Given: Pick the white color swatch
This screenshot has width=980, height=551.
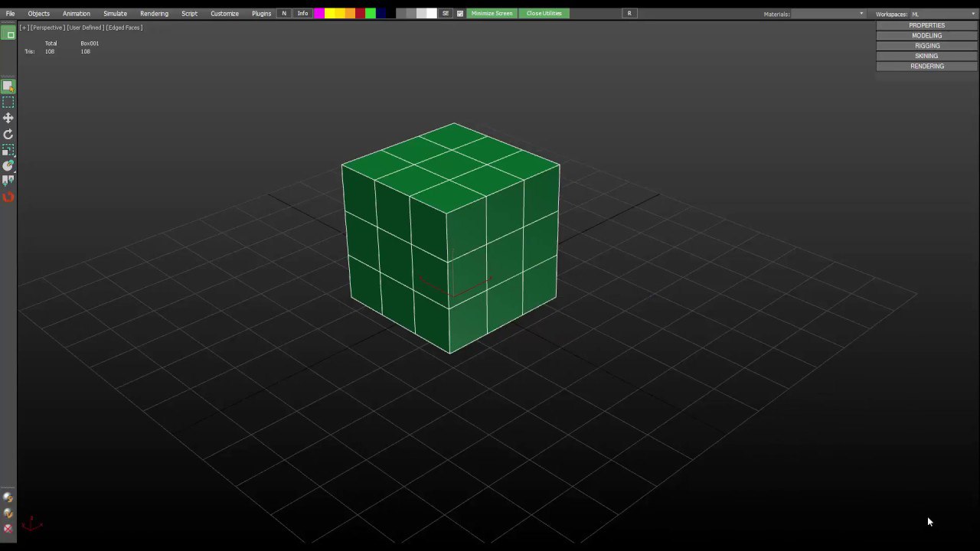Looking at the screenshot, I should point(432,14).
